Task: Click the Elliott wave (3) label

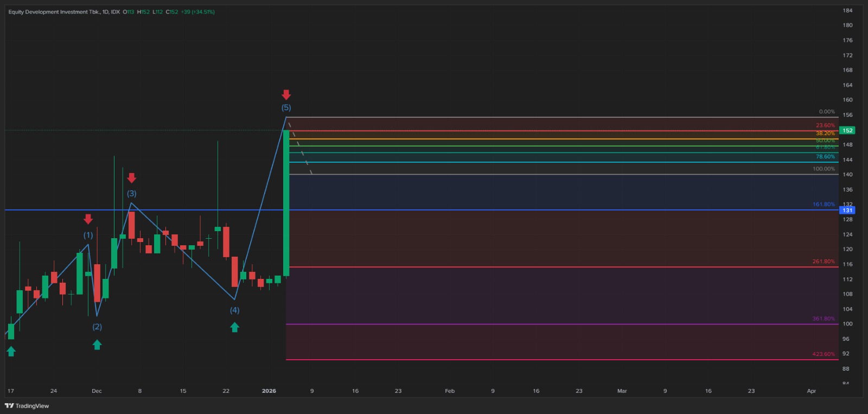Action: click(131, 193)
